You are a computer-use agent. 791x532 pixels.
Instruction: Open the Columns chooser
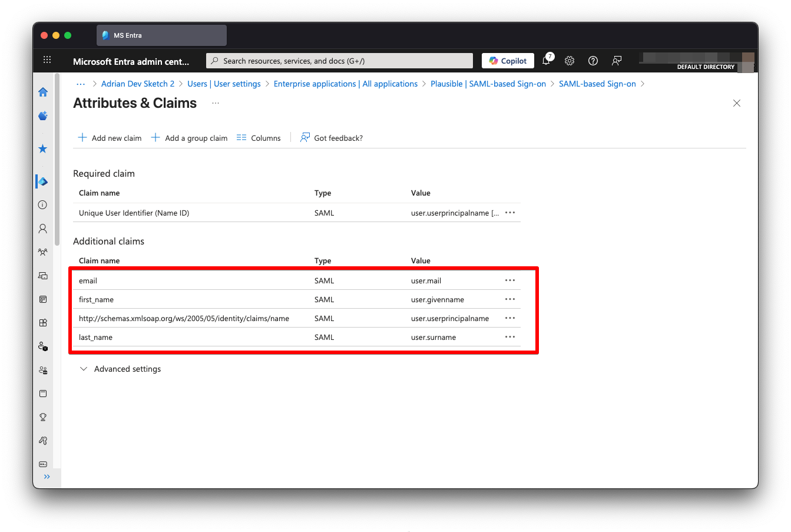point(259,138)
